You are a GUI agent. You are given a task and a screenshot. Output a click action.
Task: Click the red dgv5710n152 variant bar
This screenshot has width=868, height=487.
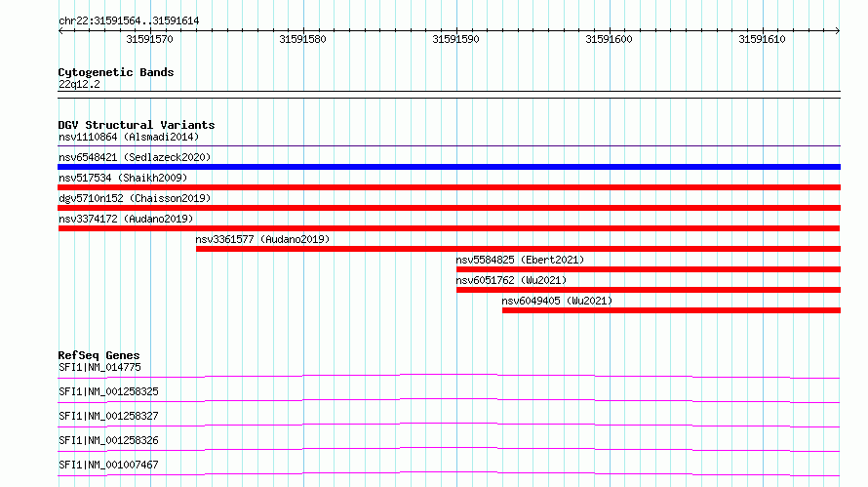[449, 208]
